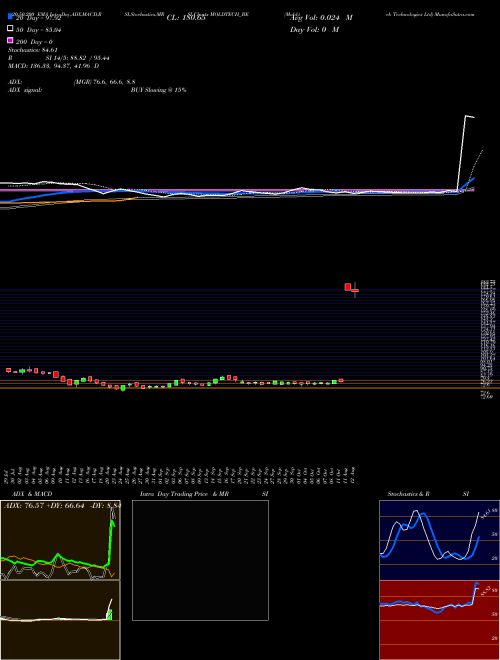Select the 'Day Vol: 0 M' text

click(314, 29)
